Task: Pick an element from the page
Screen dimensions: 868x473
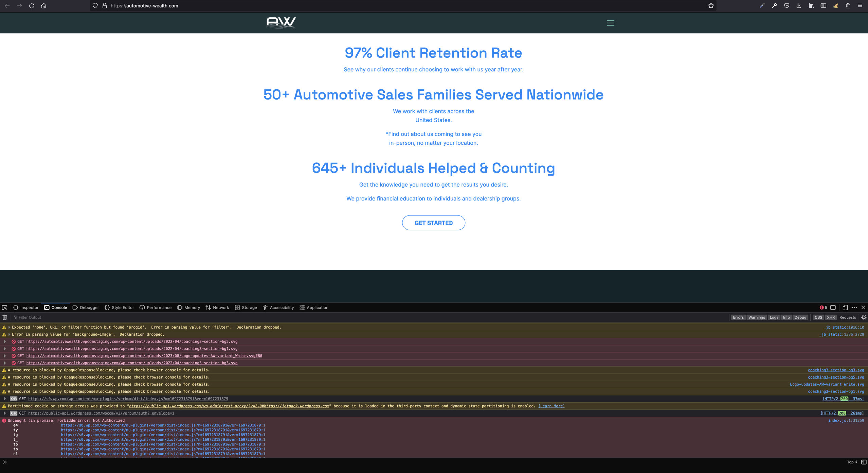Action: click(x=4, y=308)
